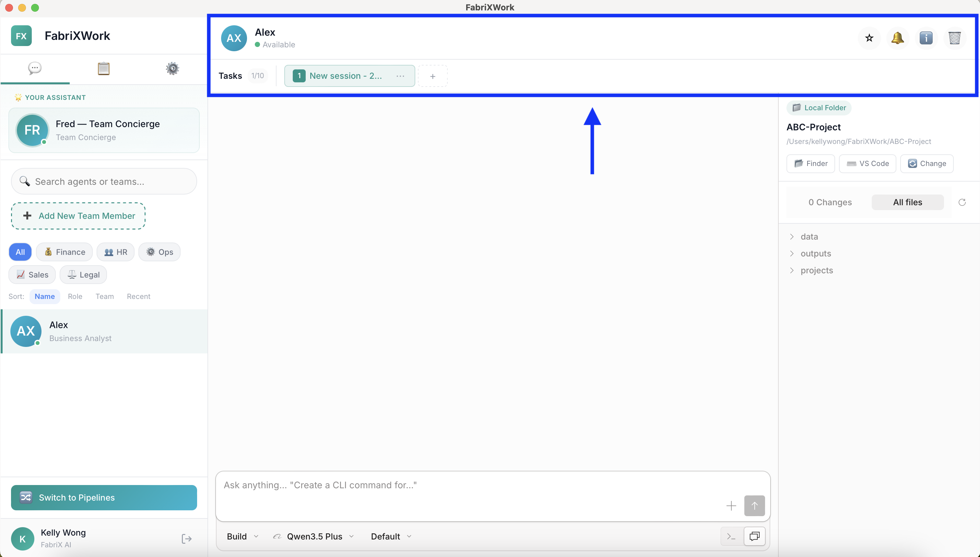Click the search agents or teams field
Image resolution: width=980 pixels, height=557 pixels.
pos(104,181)
